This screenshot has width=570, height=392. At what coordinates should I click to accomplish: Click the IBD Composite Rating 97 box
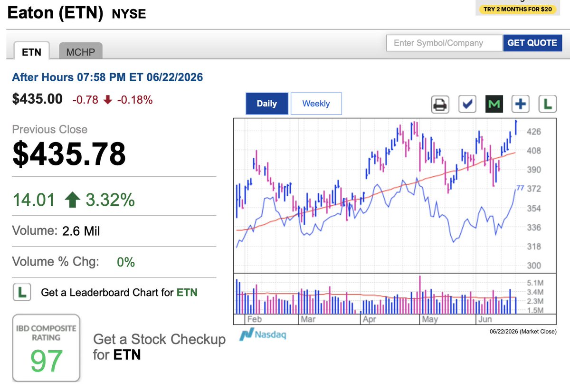coord(47,348)
